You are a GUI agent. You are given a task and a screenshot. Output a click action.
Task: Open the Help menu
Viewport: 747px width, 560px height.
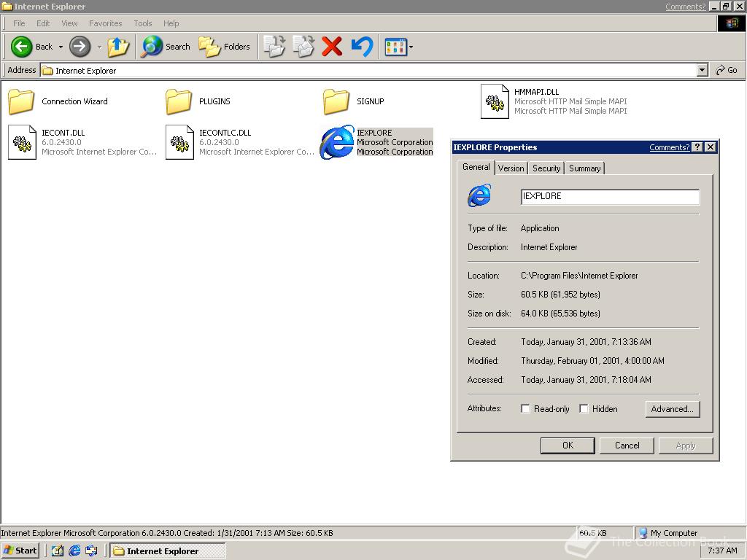tap(171, 23)
